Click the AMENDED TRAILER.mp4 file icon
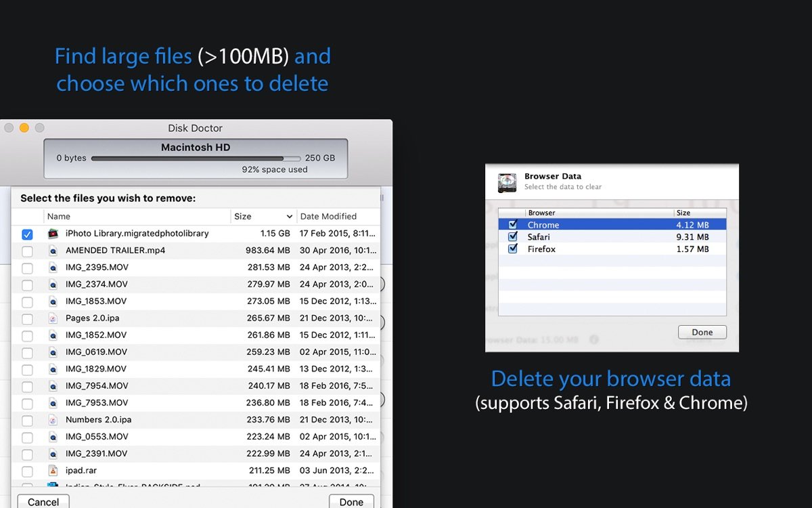 click(53, 251)
